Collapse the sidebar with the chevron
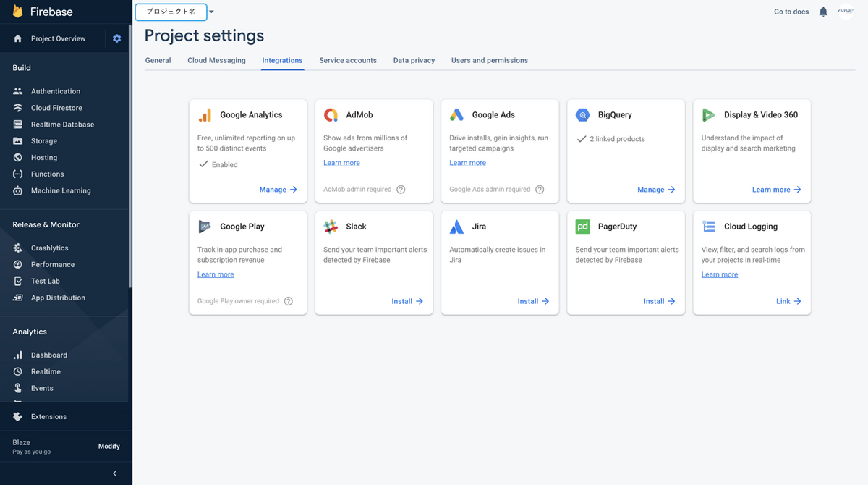The height and width of the screenshot is (485, 868). click(114, 473)
